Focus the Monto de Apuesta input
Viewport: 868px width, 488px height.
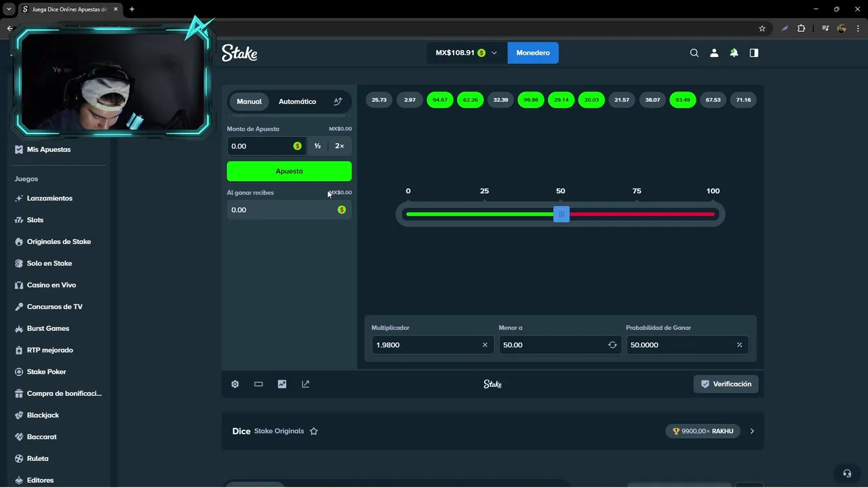(x=260, y=146)
